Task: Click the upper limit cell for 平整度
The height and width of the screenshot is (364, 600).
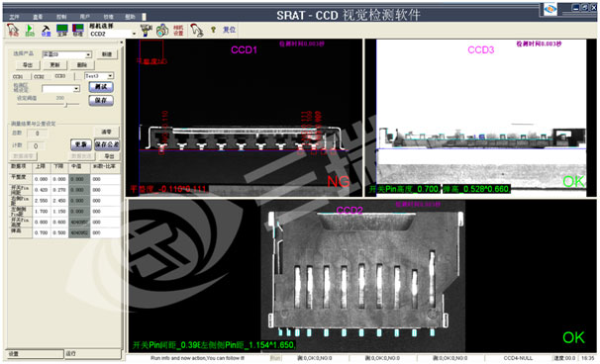Action: 42,179
